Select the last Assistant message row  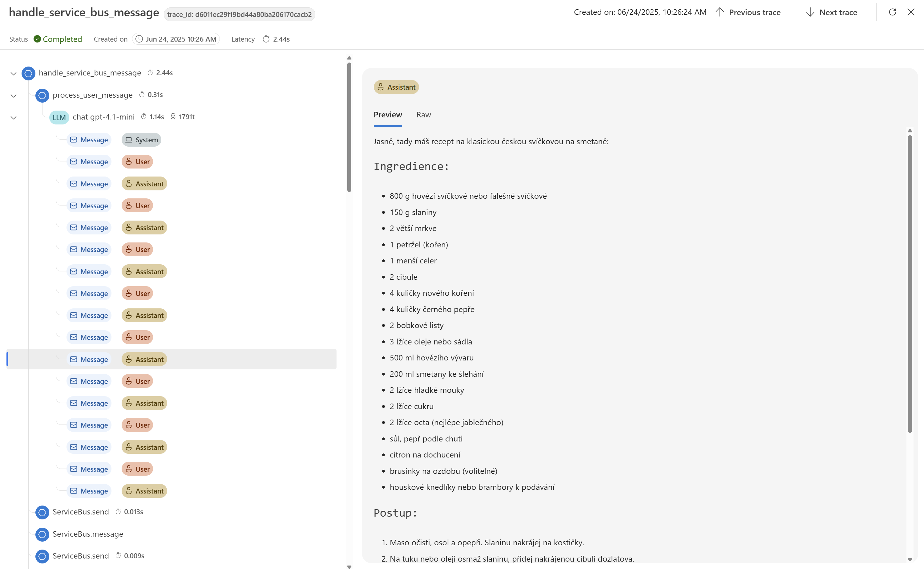click(171, 491)
